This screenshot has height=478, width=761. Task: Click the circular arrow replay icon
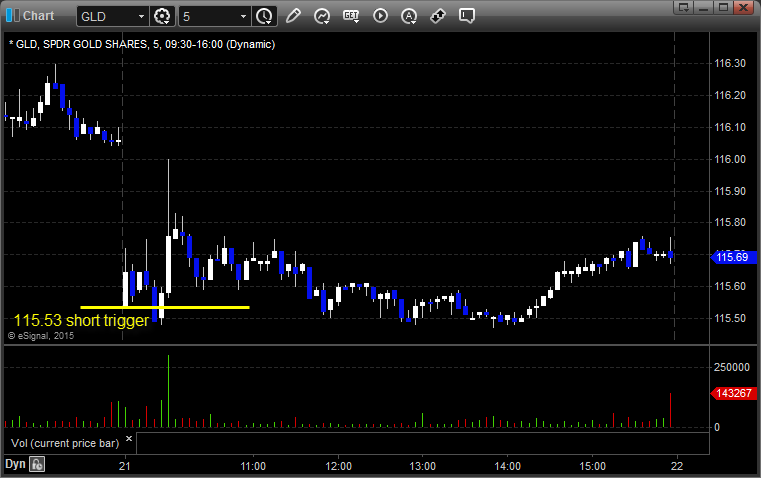pyautogui.click(x=322, y=16)
